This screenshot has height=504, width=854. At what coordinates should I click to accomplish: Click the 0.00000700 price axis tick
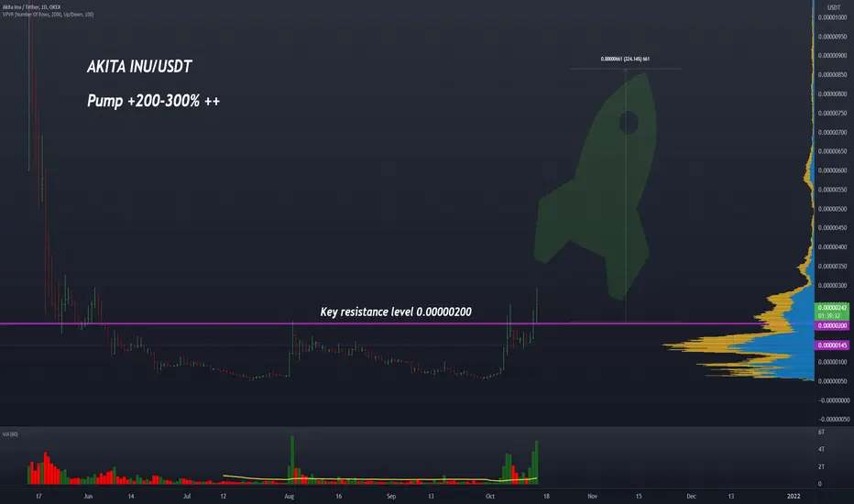tap(833, 132)
